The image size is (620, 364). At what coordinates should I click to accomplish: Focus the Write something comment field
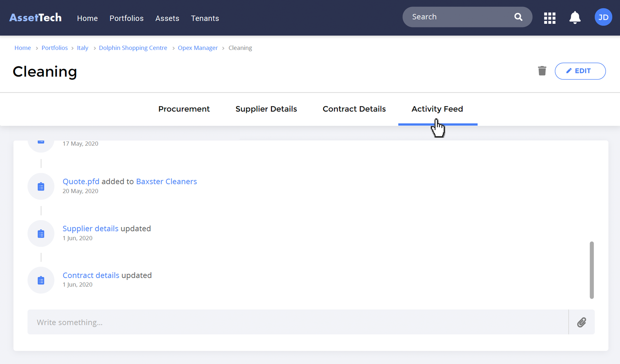pyautogui.click(x=298, y=322)
